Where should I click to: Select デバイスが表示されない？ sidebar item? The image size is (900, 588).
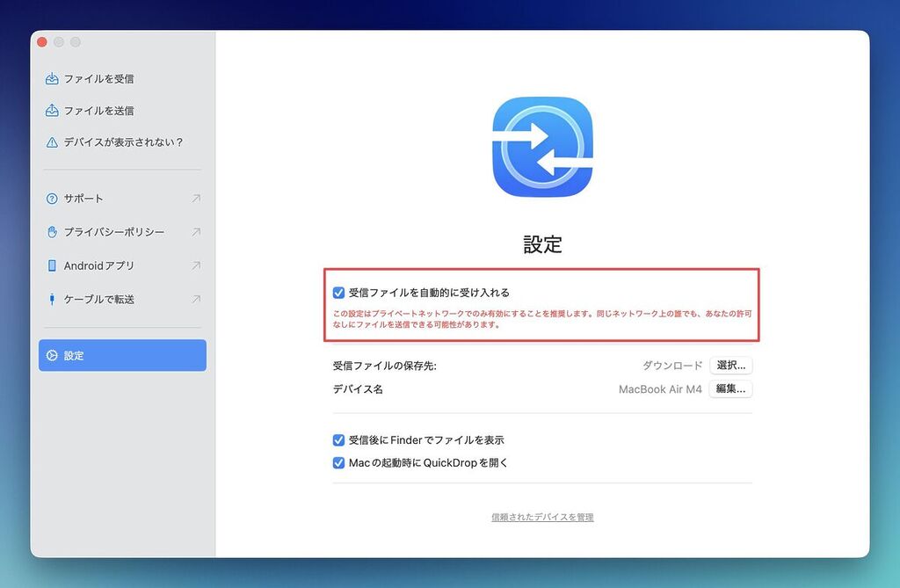click(123, 142)
